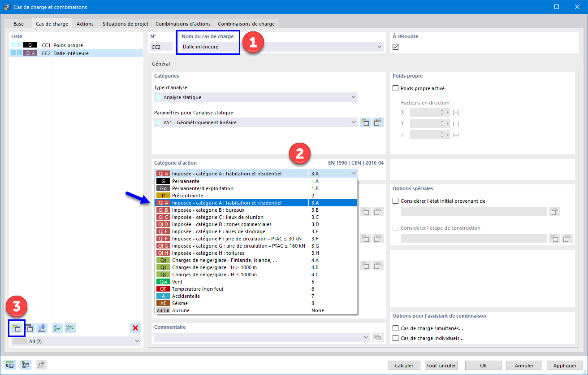Open units and decimal places settings
Image resolution: width=588 pixels, height=375 pixels.
[x=10, y=365]
